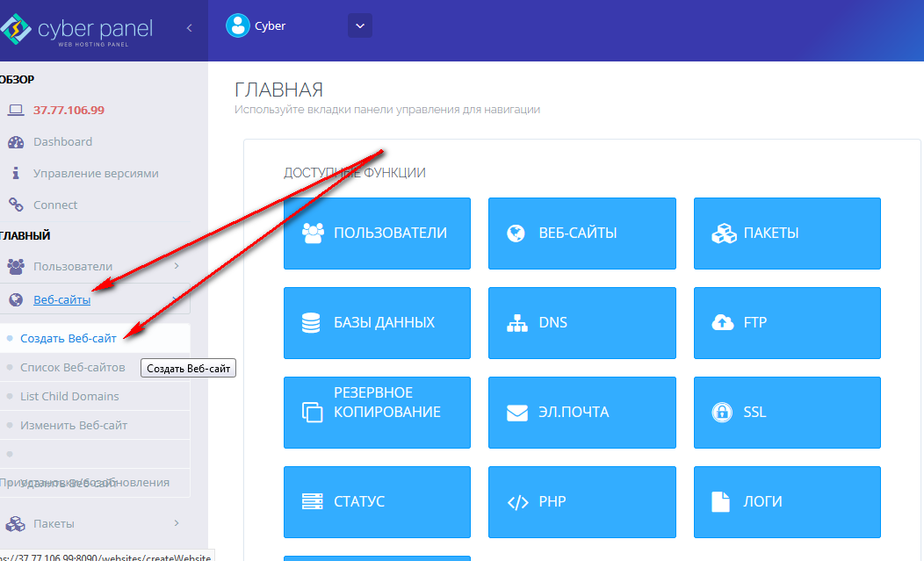Click the Веб-сайты sidebar link
The height and width of the screenshot is (561, 924).
61,299
